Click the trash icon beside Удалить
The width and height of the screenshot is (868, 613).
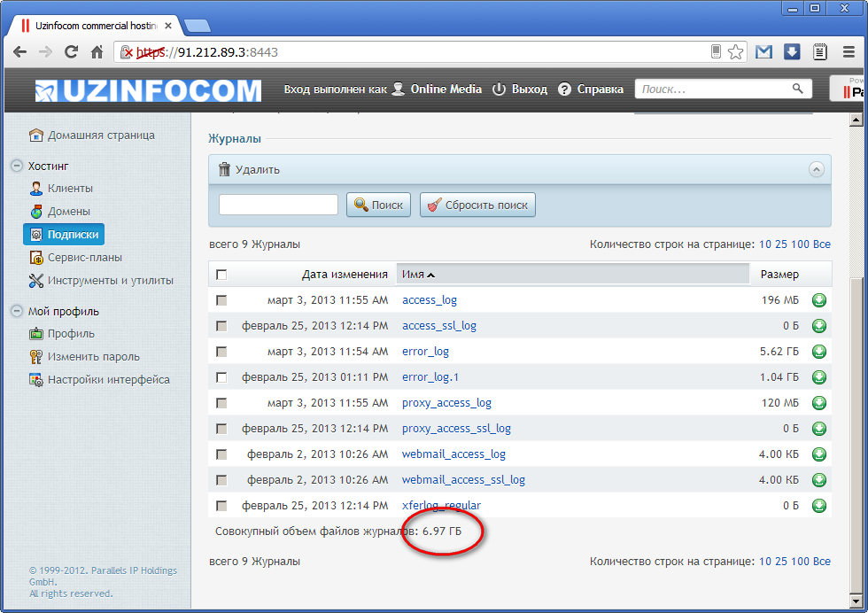click(x=224, y=169)
